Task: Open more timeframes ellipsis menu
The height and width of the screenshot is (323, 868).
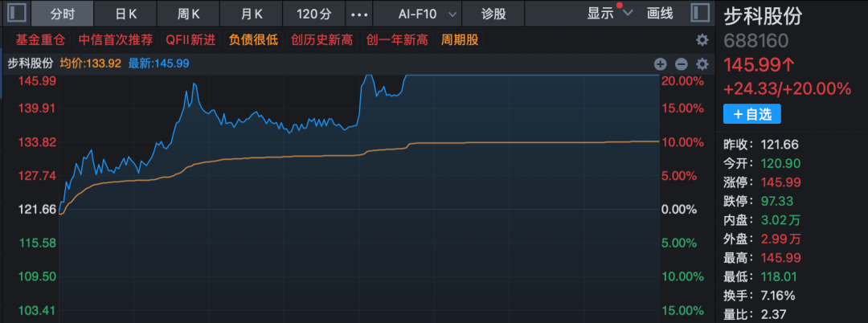Action: [x=359, y=14]
